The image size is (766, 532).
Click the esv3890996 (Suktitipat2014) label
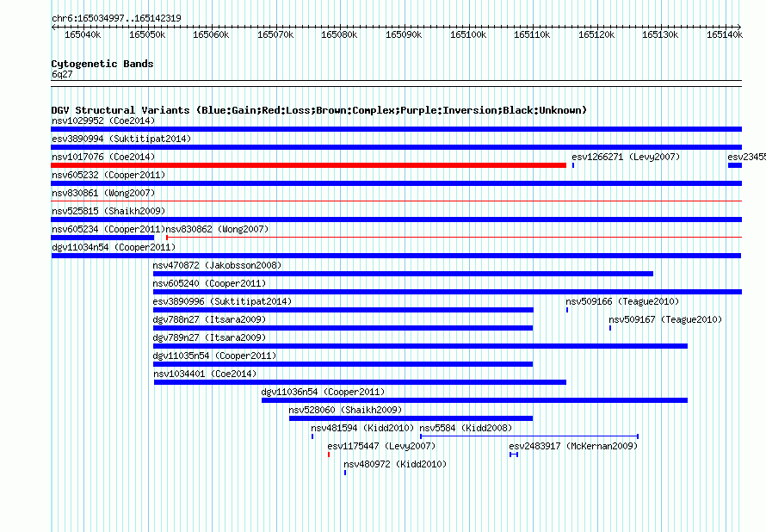coord(222,301)
